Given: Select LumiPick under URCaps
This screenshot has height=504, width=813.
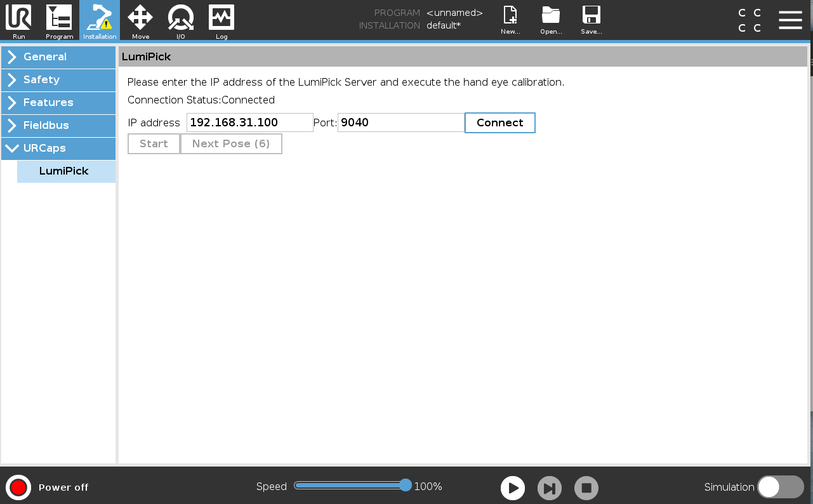Looking at the screenshot, I should click(66, 171).
